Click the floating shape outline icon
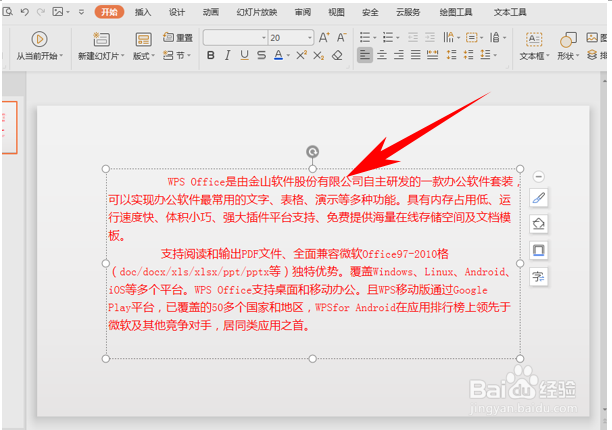The image size is (612, 430). (x=539, y=251)
